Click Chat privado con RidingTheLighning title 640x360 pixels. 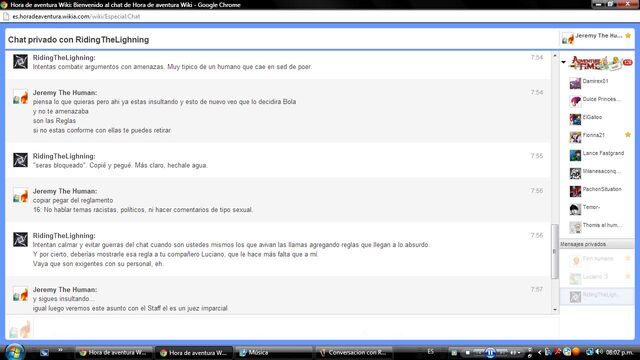[x=78, y=40]
